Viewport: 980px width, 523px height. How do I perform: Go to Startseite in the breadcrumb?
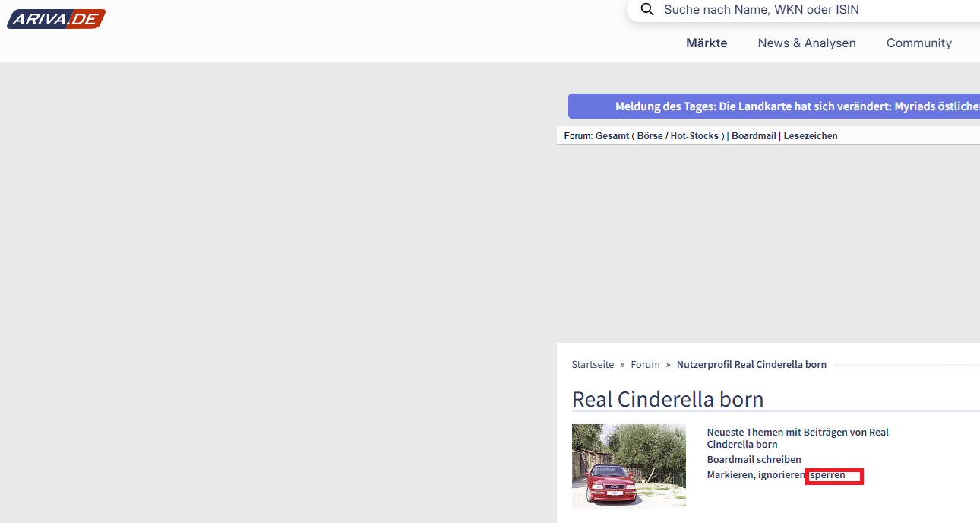pos(593,365)
